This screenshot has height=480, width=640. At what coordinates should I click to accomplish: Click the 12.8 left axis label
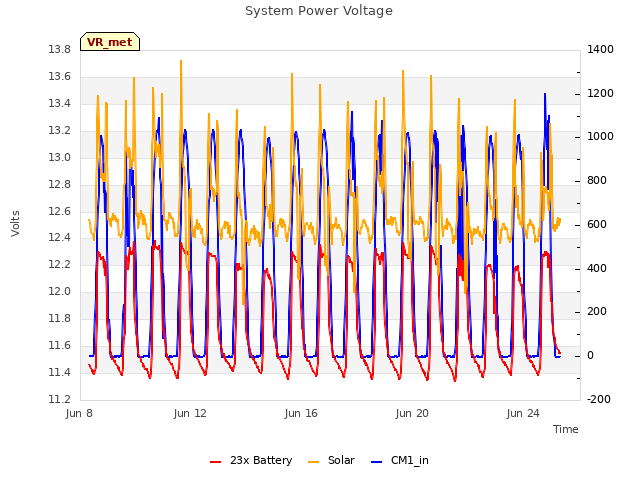tap(60, 184)
